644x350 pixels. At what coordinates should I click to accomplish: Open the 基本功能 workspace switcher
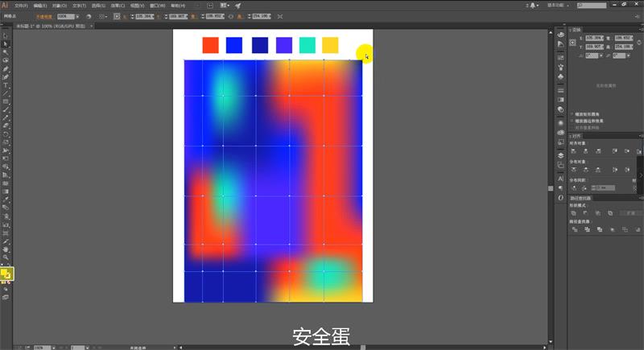click(558, 6)
